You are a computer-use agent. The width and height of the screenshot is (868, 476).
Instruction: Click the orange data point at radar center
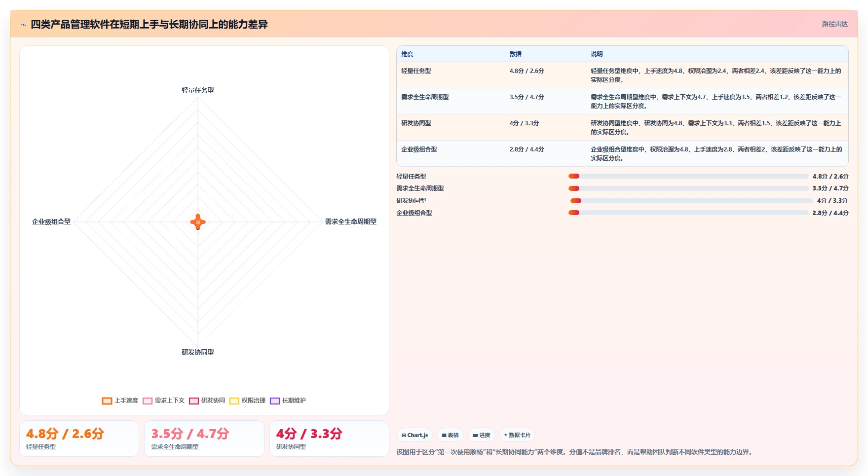point(198,222)
